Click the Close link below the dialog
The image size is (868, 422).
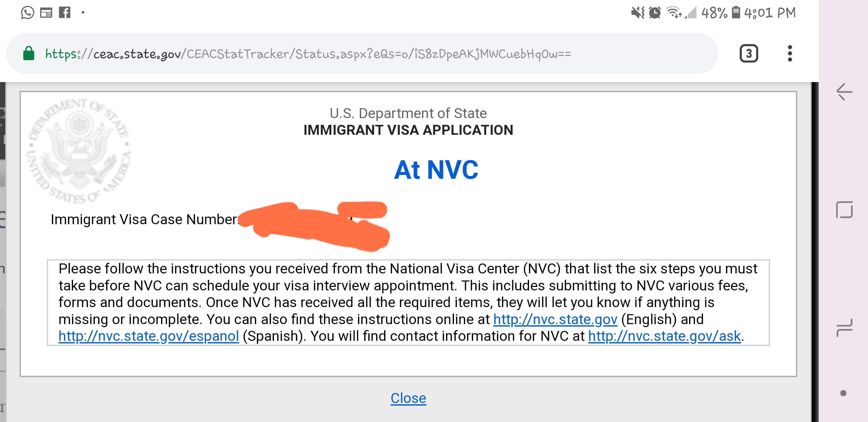point(408,398)
